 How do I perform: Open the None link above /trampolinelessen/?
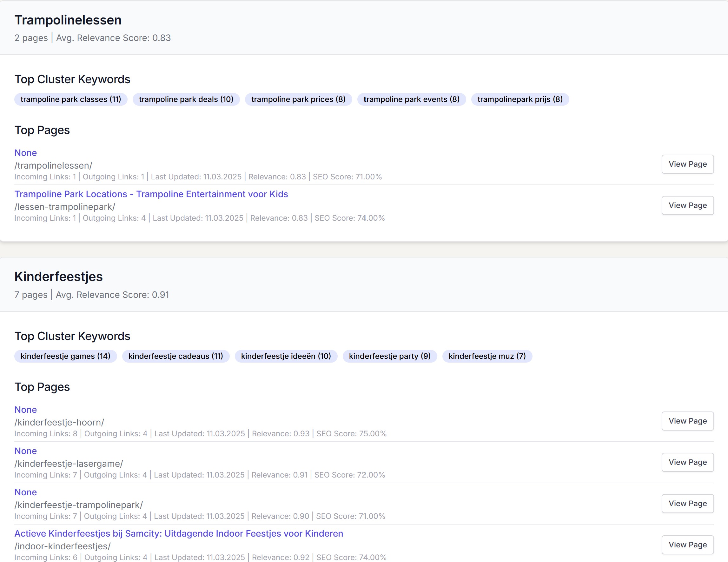pos(25,153)
